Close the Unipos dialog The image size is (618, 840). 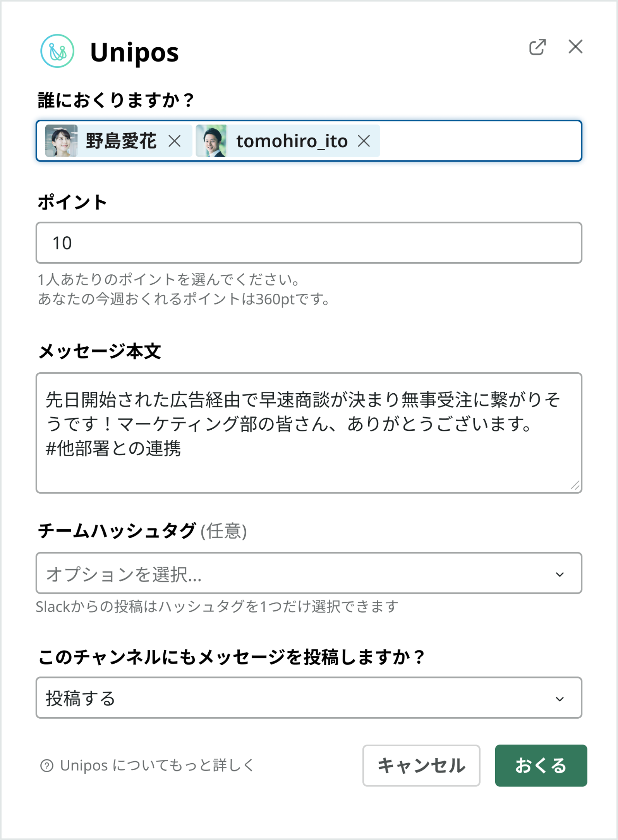click(576, 47)
